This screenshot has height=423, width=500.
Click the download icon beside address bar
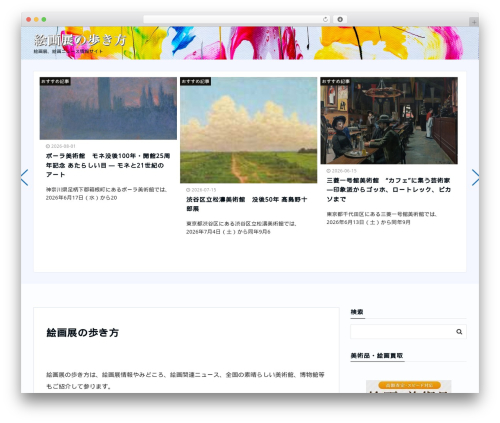(340, 20)
